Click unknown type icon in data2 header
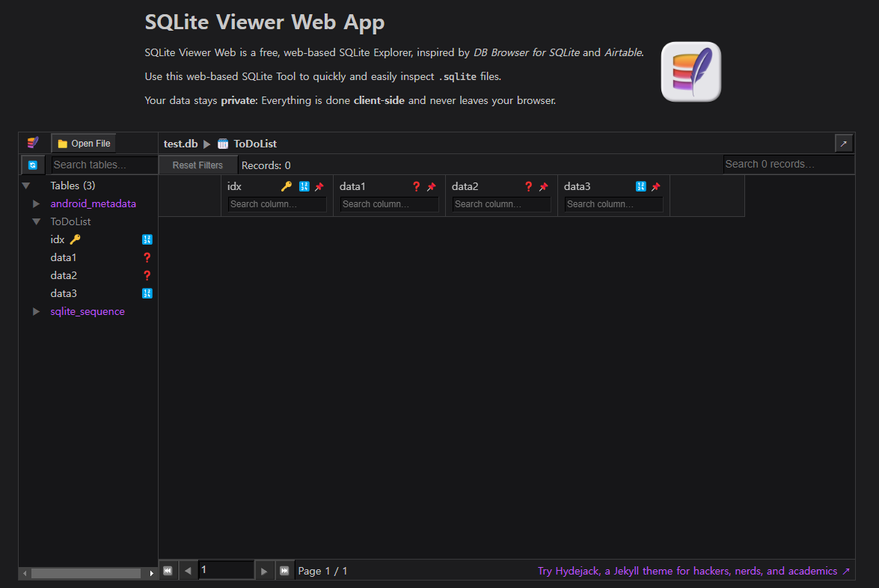879x588 pixels. coord(528,186)
